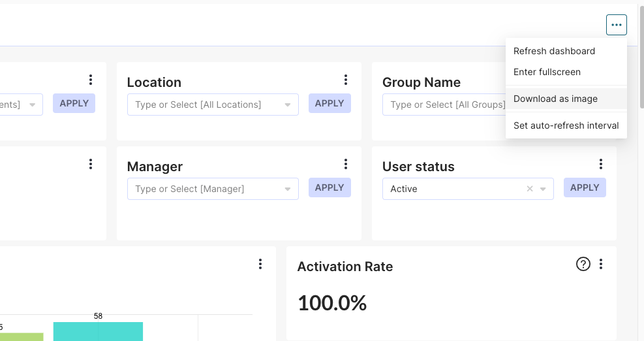This screenshot has width=644, height=341.
Task: Open User status card kebab menu
Action: [x=601, y=164]
